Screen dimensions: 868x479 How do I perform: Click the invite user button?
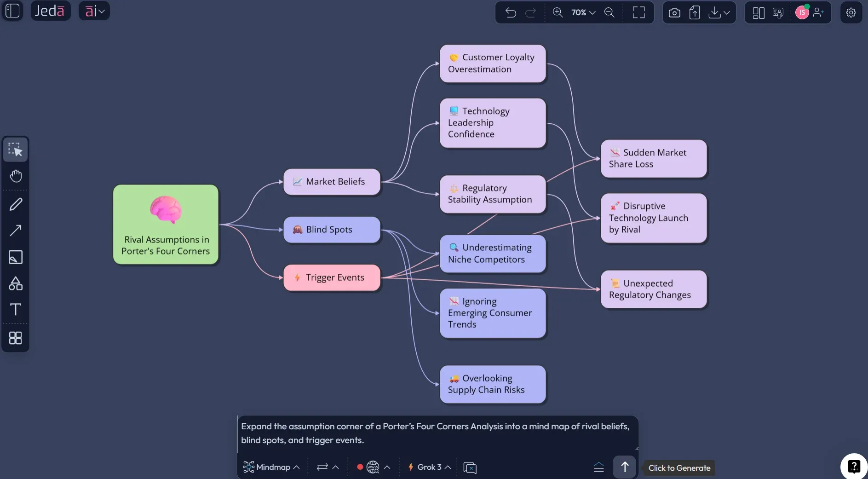click(818, 13)
